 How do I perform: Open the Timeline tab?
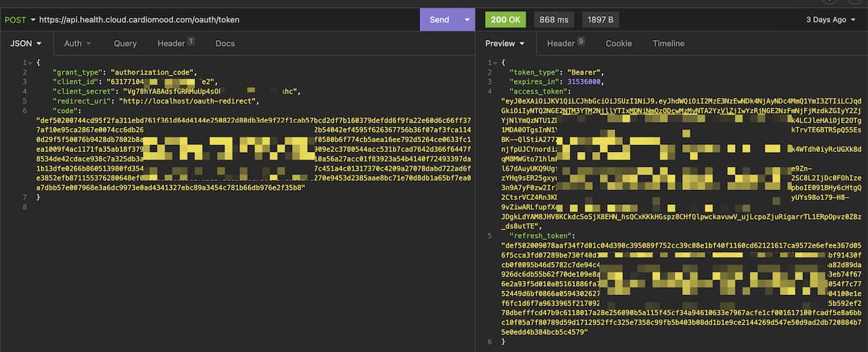point(668,44)
